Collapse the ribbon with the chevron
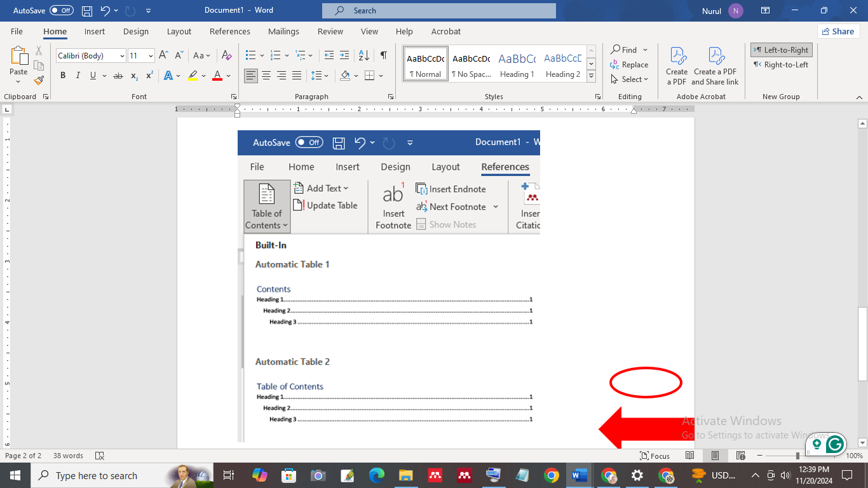Viewport: 868px width, 488px height. [860, 97]
